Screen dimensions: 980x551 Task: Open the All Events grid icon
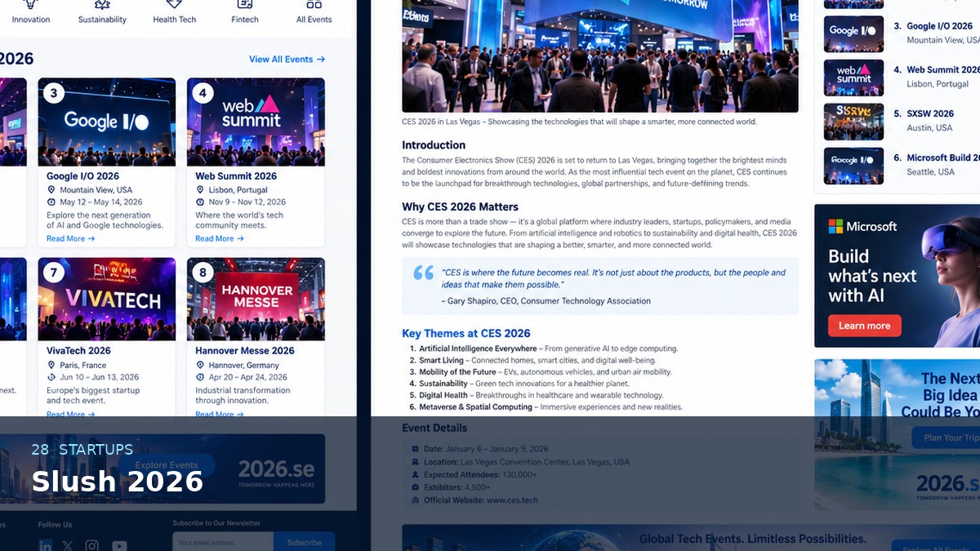tap(314, 4)
